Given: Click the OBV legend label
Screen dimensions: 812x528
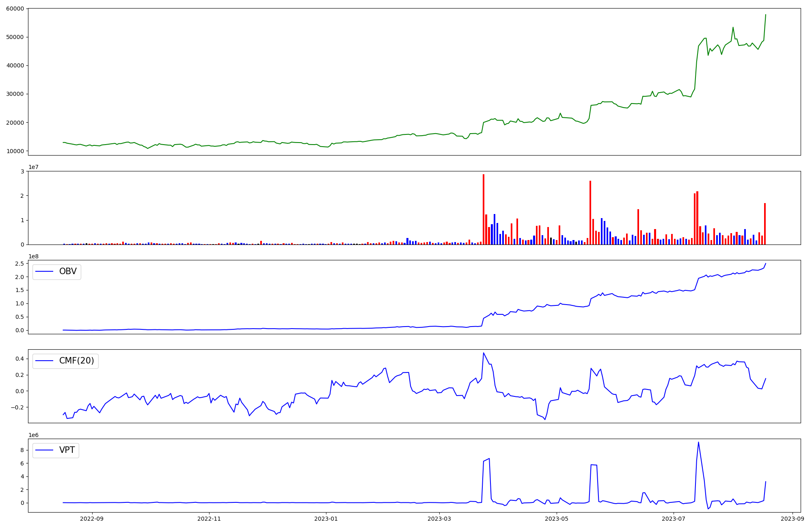Looking at the screenshot, I should (68, 271).
